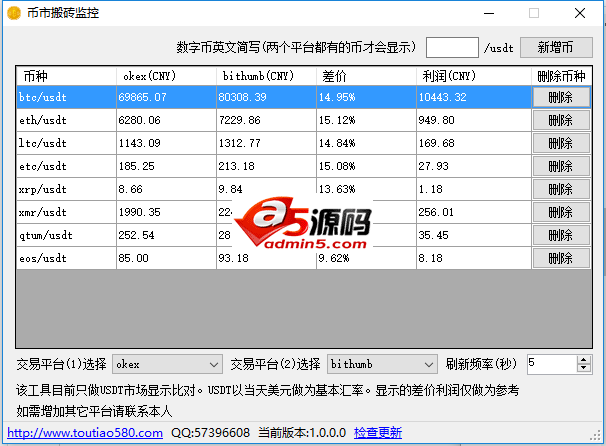This screenshot has height=446, width=606.
Task: Click profit value 35.45
Action: [474, 235]
